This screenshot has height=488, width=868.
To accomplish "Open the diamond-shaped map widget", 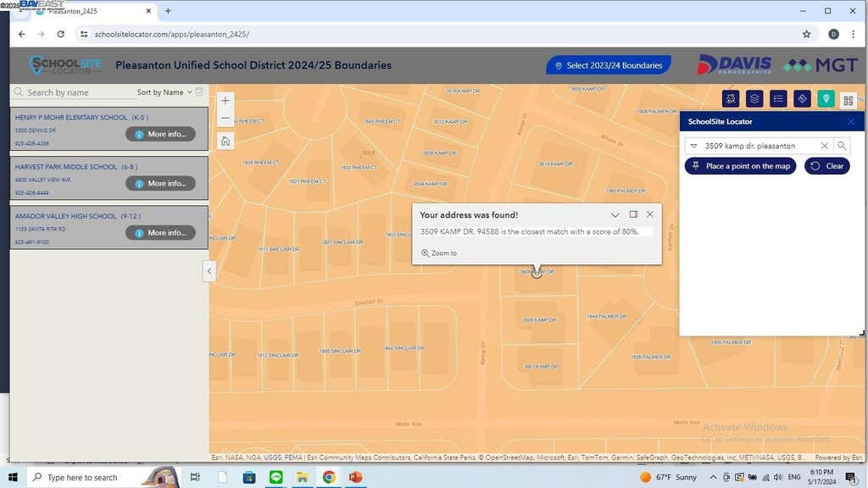I will (x=802, y=99).
